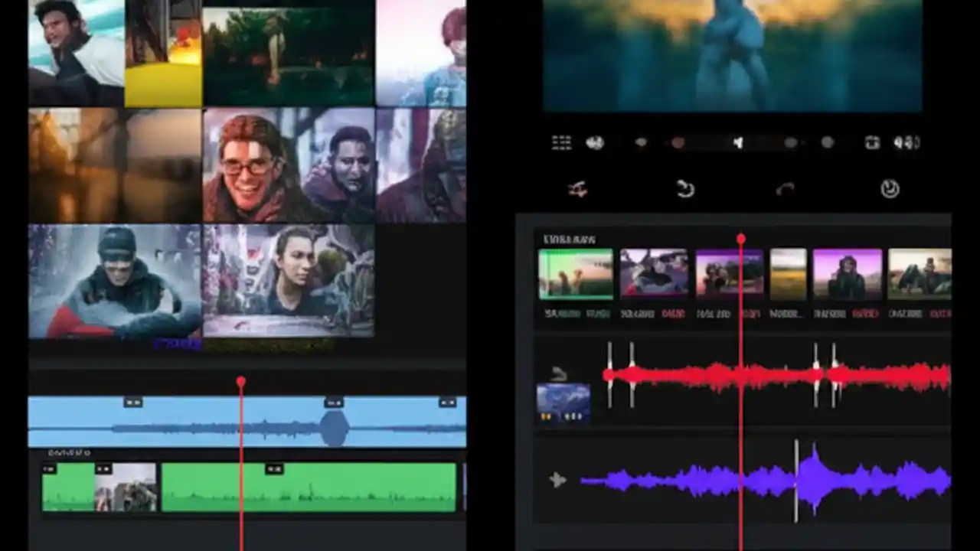Viewport: 980px width, 551px height.
Task: Open the clock timer tool
Action: pyautogui.click(x=890, y=189)
